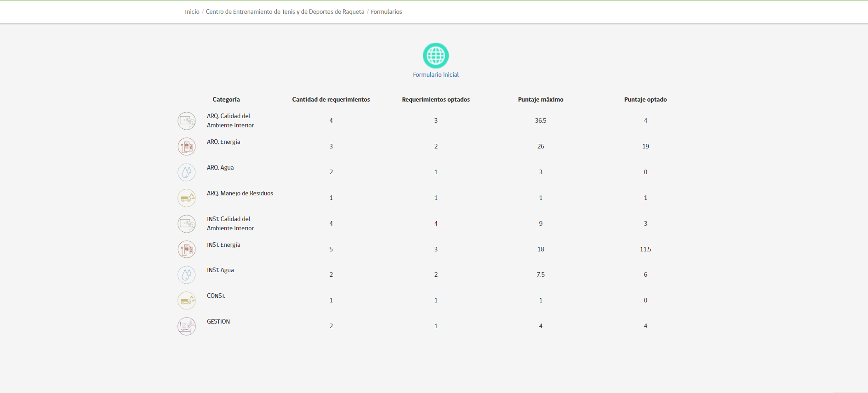
Task: Select the ARQ. Energía label
Action: [x=223, y=142]
